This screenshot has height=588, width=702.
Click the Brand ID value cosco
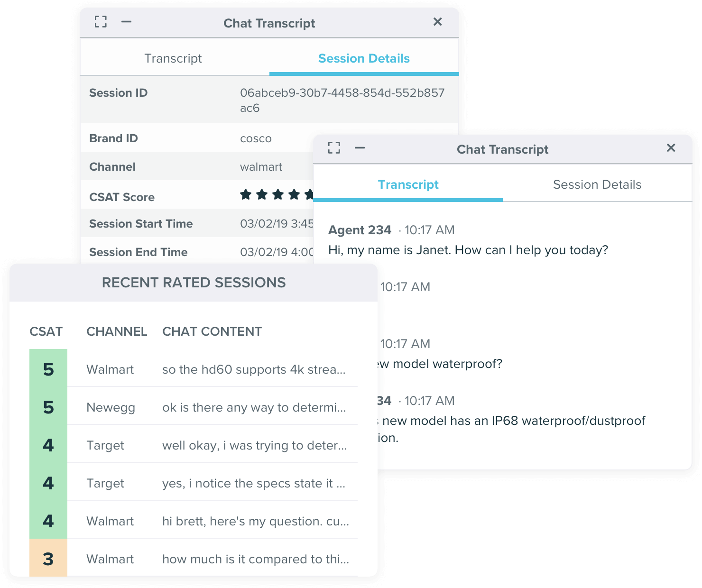[256, 138]
